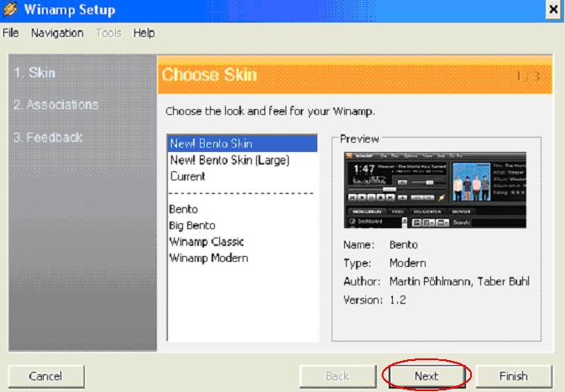
Task: Select the Winamp Classic skin
Action: 243,242
